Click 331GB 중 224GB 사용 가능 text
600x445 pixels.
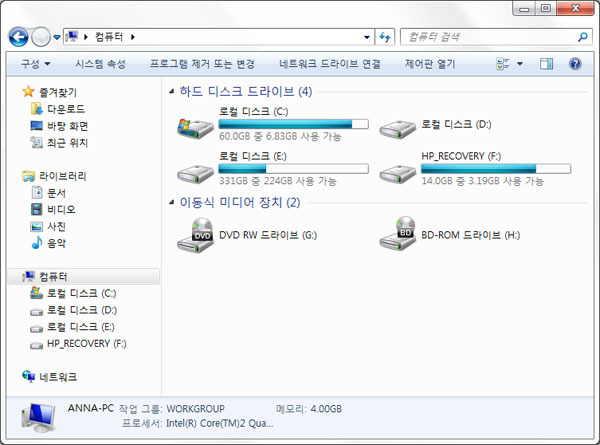(278, 181)
